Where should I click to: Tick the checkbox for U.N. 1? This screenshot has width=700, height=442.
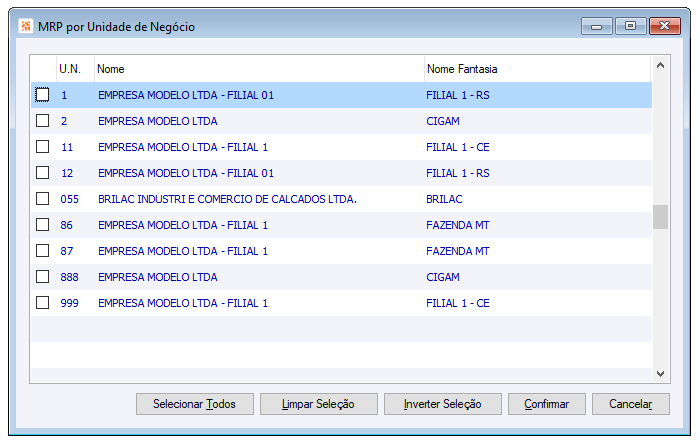click(42, 95)
